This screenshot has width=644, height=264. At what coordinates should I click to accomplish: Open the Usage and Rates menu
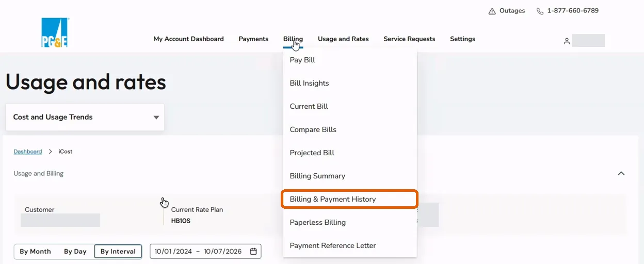(343, 39)
